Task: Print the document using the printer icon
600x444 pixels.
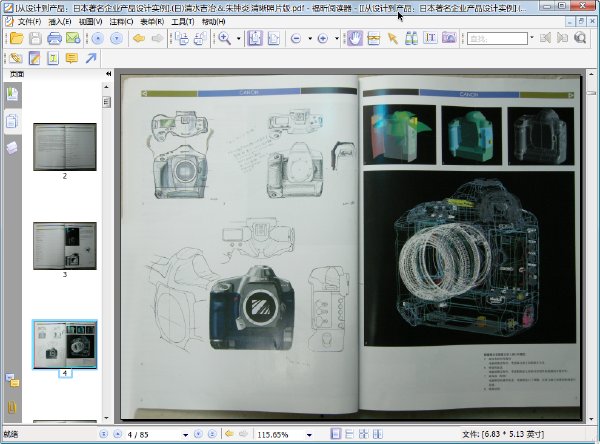Action: click(54, 38)
